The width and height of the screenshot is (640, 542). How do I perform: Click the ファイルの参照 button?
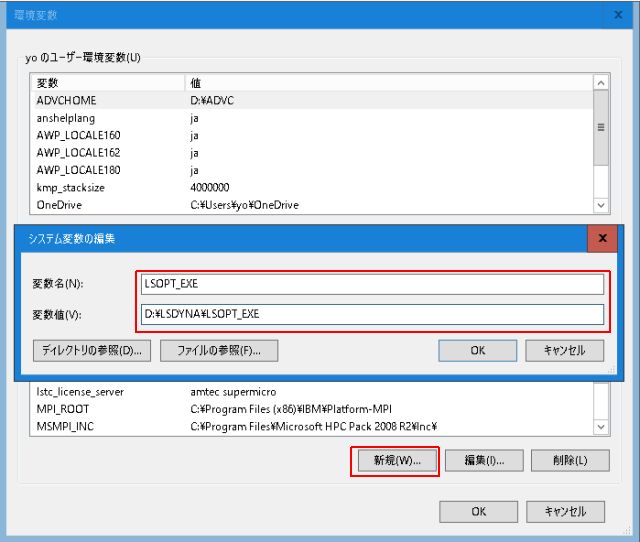(218, 351)
